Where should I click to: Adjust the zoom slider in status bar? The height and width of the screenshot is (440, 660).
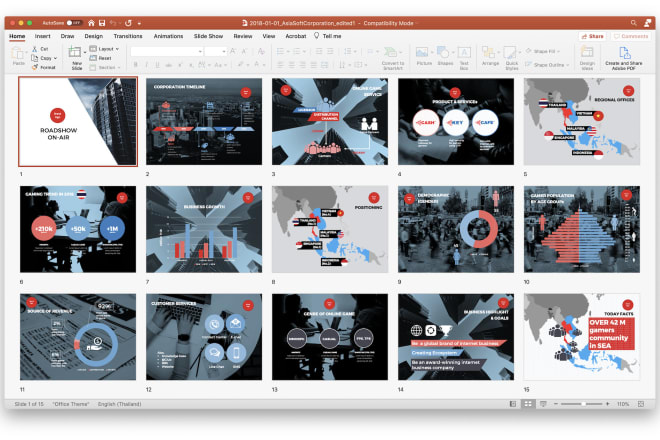coord(581,404)
